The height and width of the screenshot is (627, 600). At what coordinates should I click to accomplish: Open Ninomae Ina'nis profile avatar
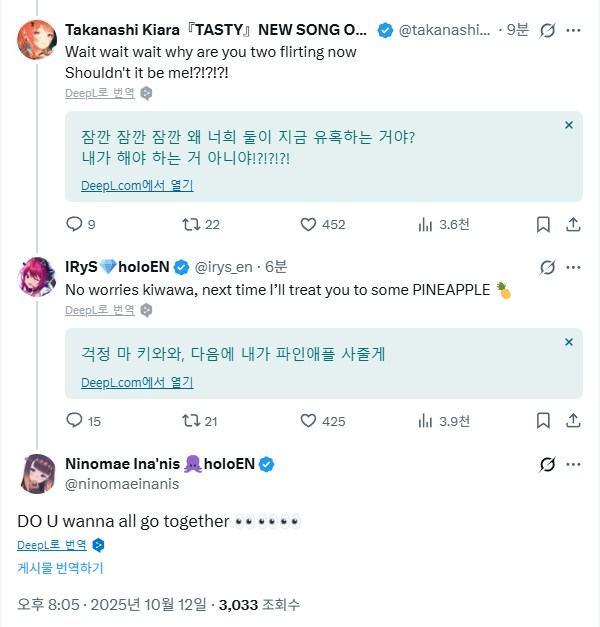pyautogui.click(x=37, y=473)
